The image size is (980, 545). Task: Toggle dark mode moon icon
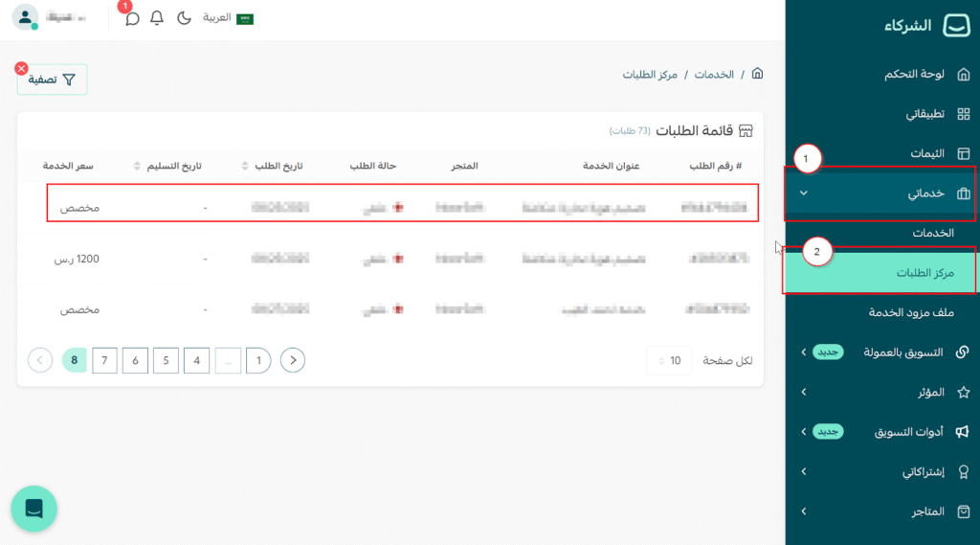pyautogui.click(x=184, y=18)
